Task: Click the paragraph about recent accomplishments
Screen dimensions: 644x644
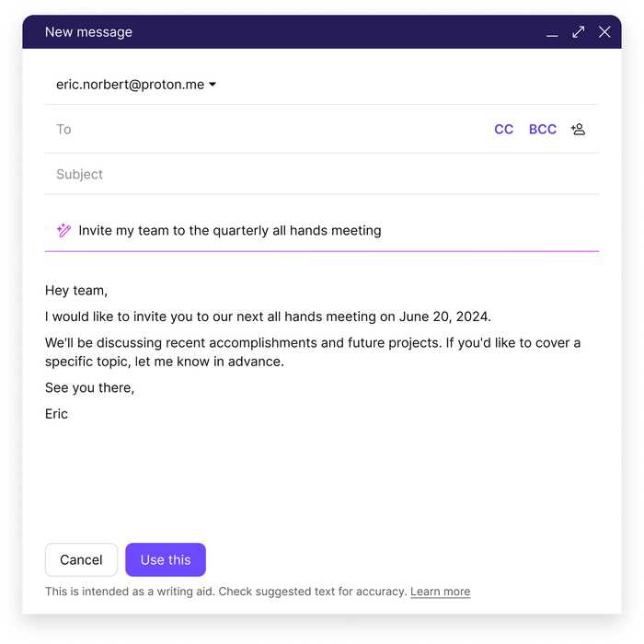Action: pos(313,351)
